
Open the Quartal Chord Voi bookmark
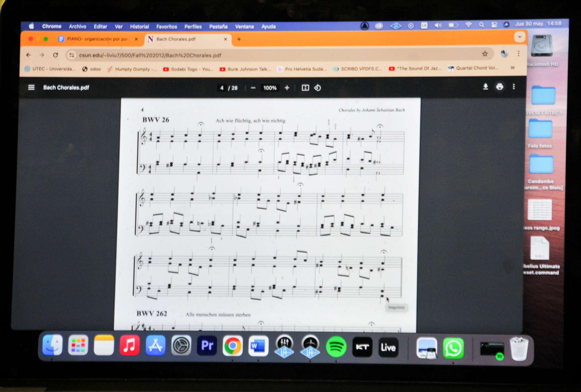tap(474, 68)
